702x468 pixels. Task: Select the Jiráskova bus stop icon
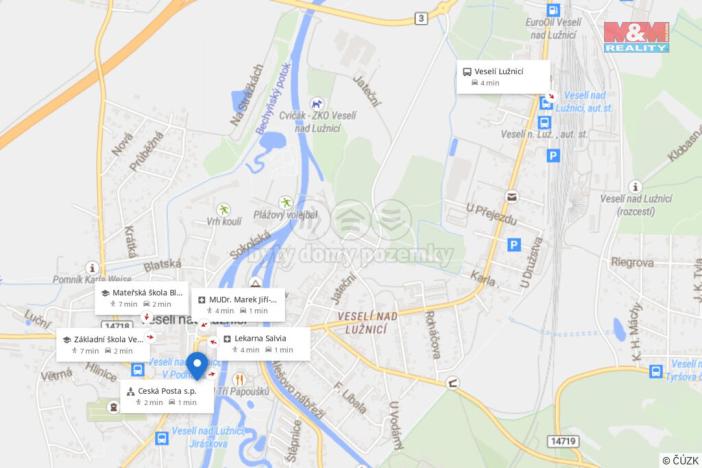[162, 438]
